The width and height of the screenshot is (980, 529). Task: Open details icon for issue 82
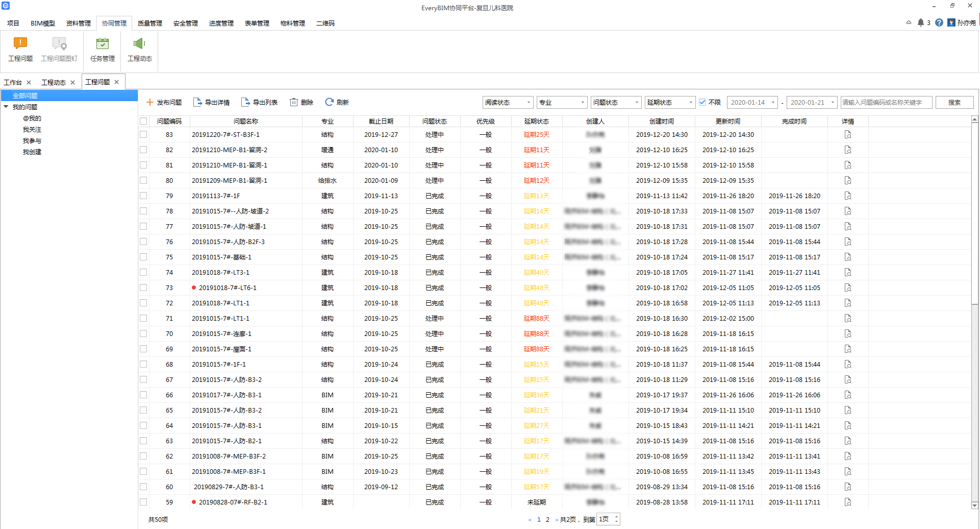click(848, 150)
